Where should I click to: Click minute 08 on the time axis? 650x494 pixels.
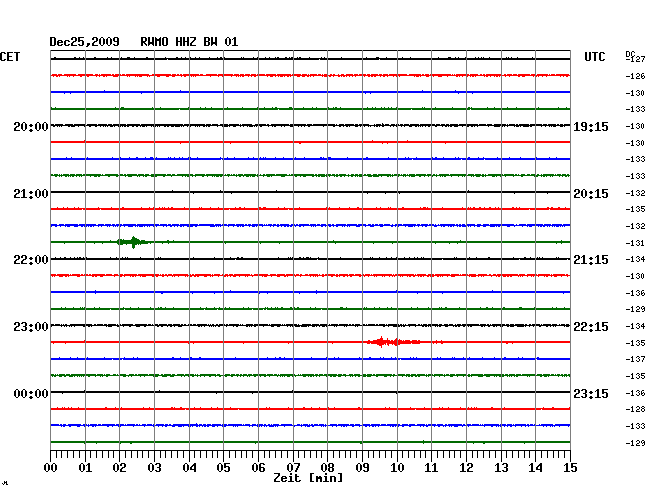[x=327, y=468]
